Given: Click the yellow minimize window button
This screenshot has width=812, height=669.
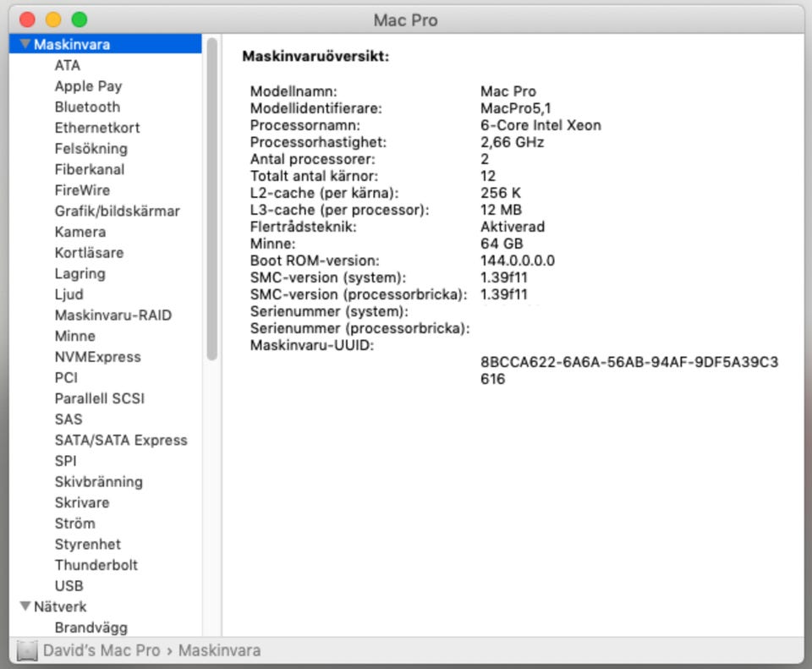Looking at the screenshot, I should pyautogui.click(x=53, y=19).
